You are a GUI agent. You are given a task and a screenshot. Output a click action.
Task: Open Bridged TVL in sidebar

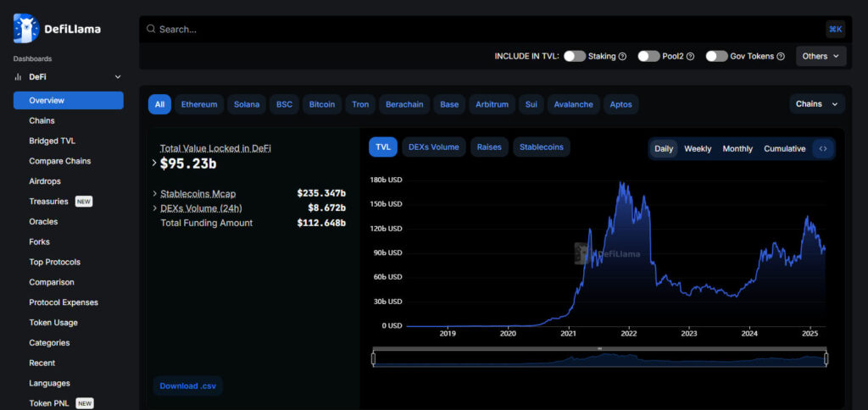52,141
